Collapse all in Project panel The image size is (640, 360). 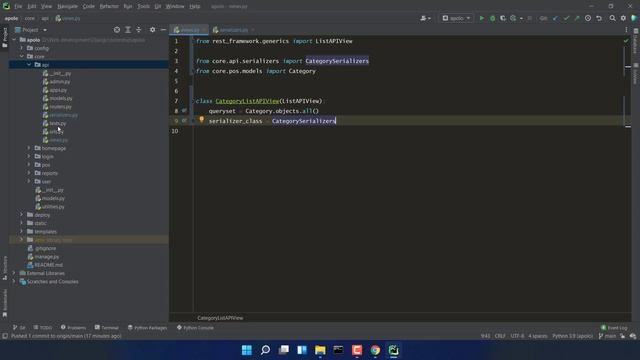tap(139, 30)
